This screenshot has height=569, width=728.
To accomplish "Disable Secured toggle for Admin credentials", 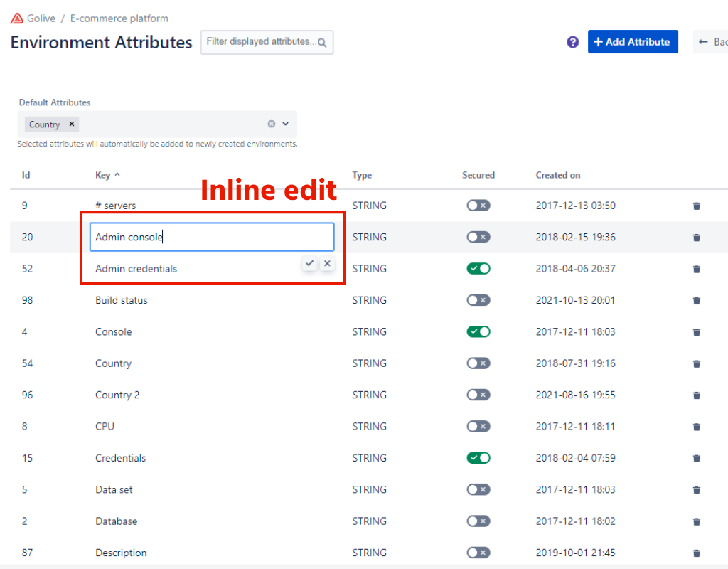I will coord(478,269).
